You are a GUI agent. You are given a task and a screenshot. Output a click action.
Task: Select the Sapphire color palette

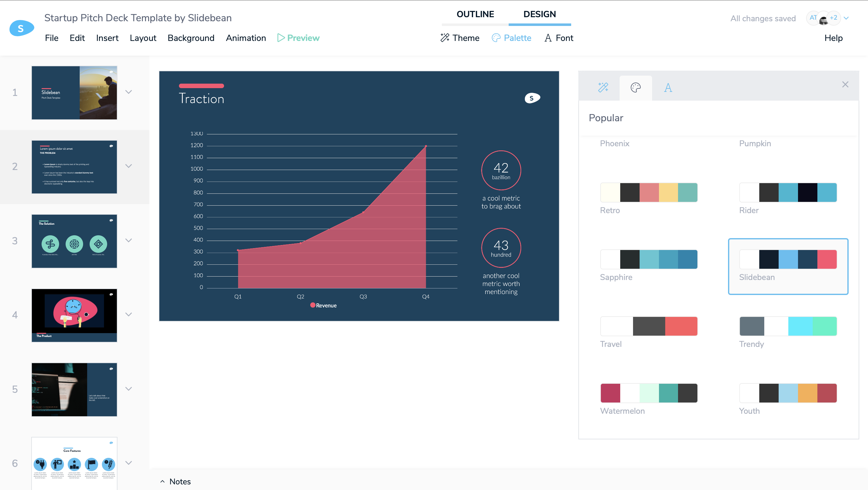coord(649,259)
